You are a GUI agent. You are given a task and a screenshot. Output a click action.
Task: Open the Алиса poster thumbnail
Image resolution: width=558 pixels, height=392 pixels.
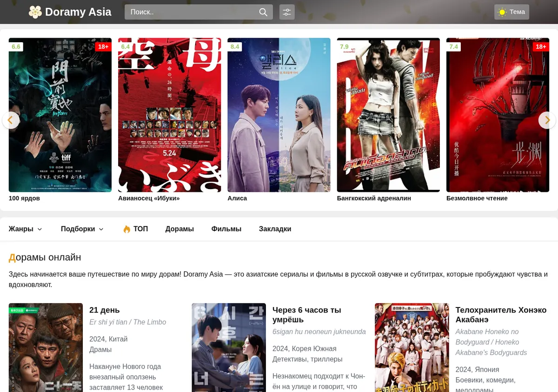coord(279,115)
